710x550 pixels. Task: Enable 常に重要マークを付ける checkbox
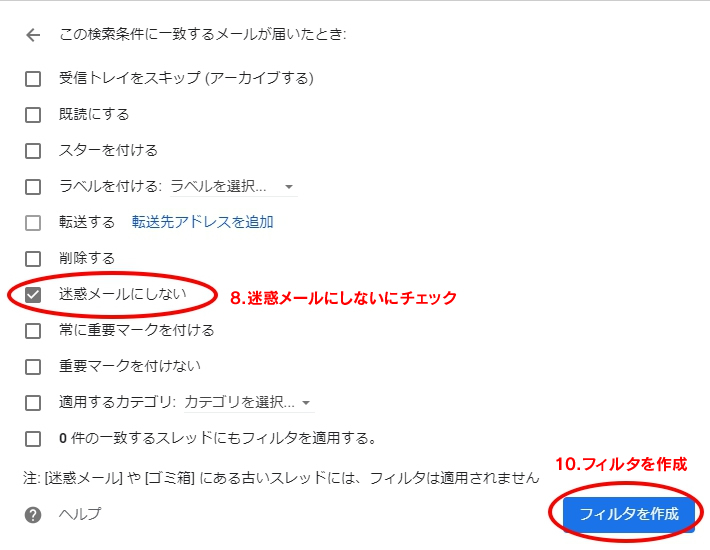[33, 330]
